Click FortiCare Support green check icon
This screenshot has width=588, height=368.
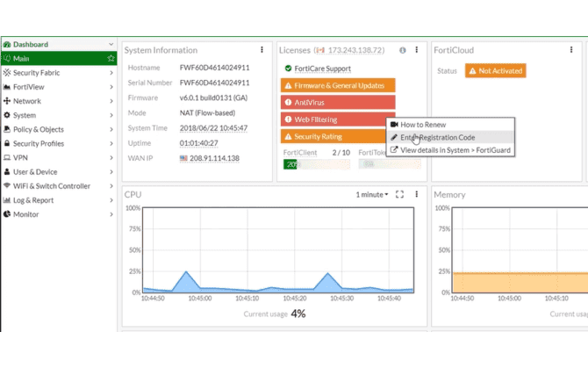click(x=288, y=69)
